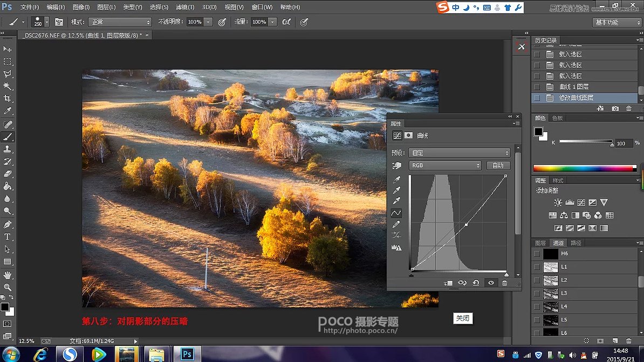This screenshot has width=644, height=362.
Task: Select history state 曲线 1 图层
Action: [584, 87]
